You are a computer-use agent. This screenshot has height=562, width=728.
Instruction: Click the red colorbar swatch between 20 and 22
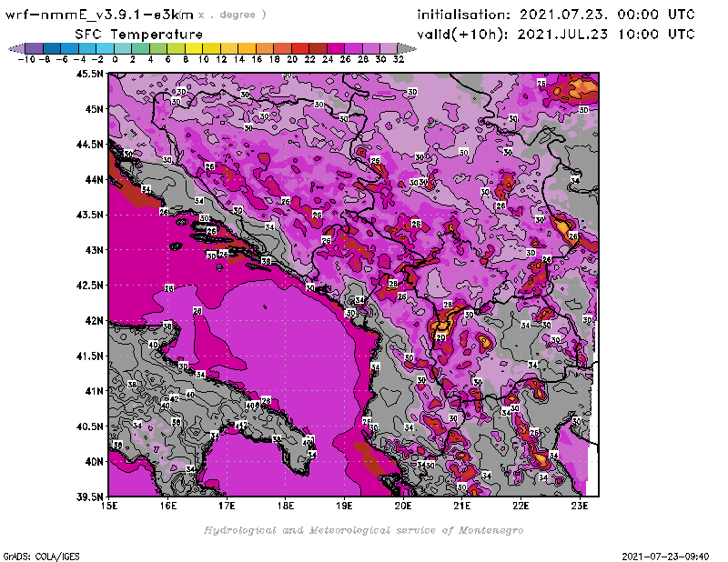300,48
